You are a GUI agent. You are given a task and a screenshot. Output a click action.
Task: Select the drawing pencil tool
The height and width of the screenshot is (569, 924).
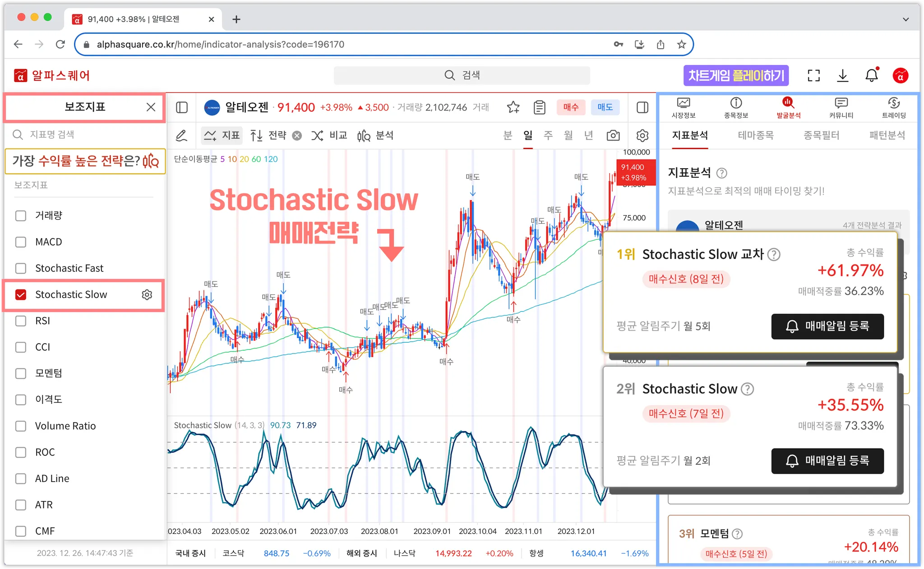pyautogui.click(x=181, y=135)
